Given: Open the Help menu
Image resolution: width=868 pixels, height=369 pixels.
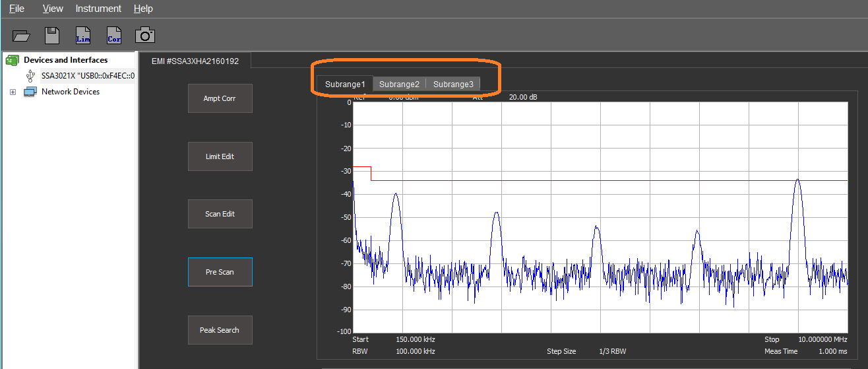Looking at the screenshot, I should [143, 9].
